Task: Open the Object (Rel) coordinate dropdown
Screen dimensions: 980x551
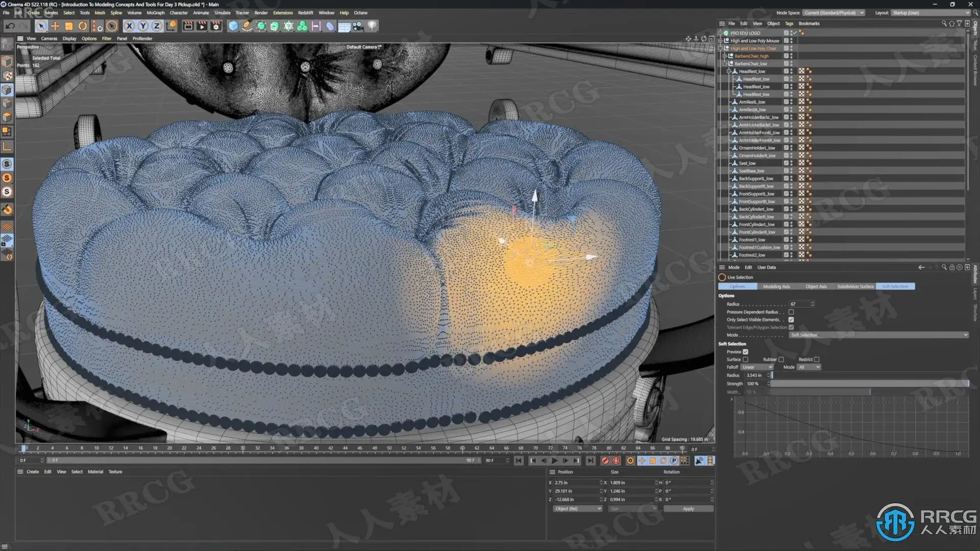Action: [578, 509]
